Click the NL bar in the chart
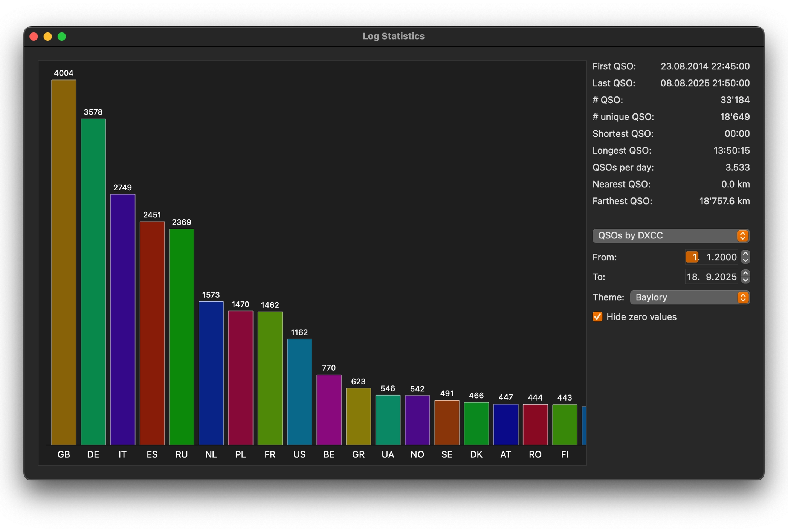The height and width of the screenshot is (532, 788). pos(211,373)
